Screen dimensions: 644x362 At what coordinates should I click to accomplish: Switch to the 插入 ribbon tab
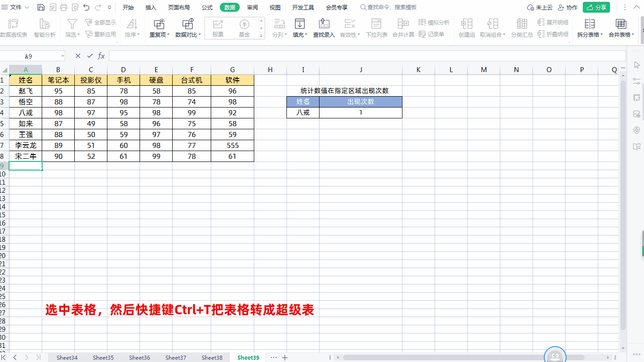pyautogui.click(x=151, y=7)
